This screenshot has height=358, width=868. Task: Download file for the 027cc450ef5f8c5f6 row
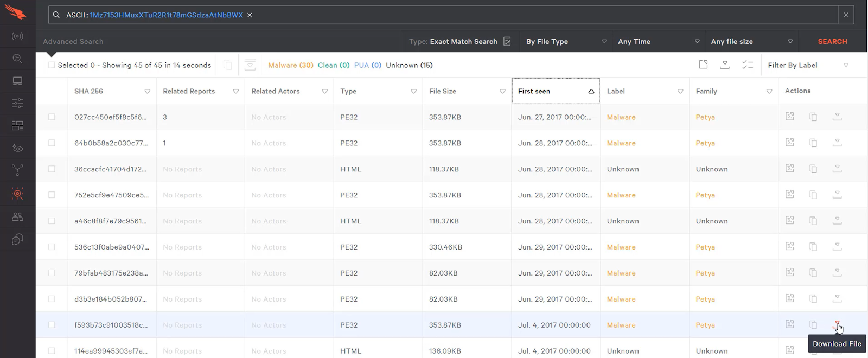click(x=837, y=117)
